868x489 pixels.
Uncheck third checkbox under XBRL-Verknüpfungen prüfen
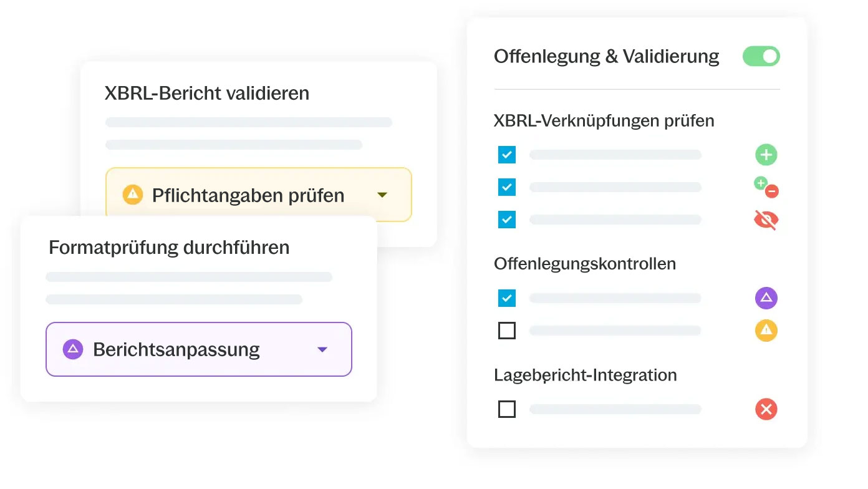coord(507,220)
